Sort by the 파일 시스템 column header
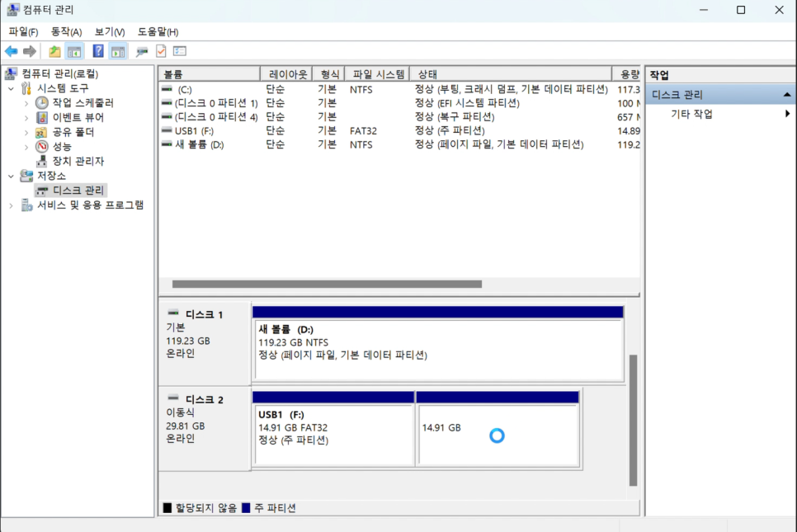The height and width of the screenshot is (532, 797). click(377, 74)
